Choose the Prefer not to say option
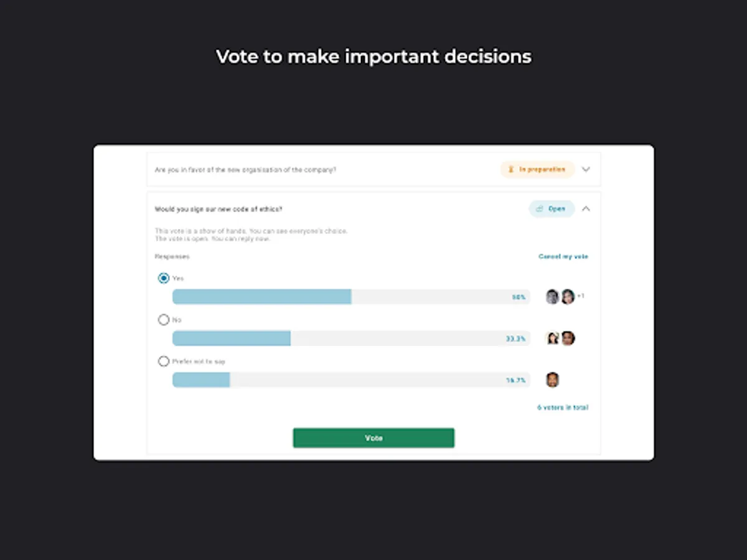747x560 pixels. click(x=164, y=361)
